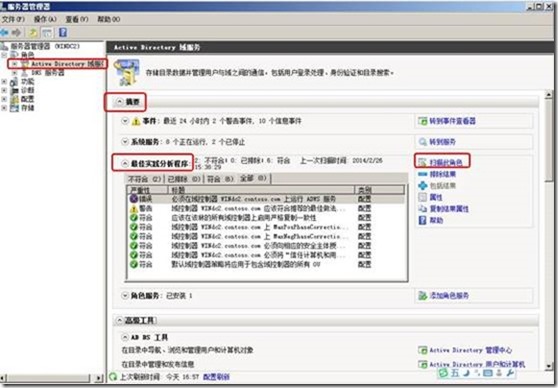Sort by the 严重性 column header
This screenshot has height=388, width=558.
point(147,190)
